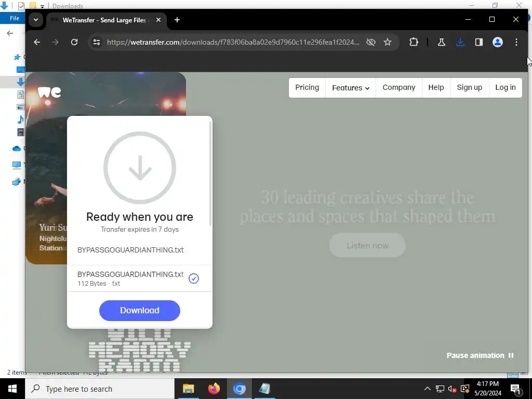The height and width of the screenshot is (399, 532).
Task: Click the BYPASSGOGUARDIANTHING.txt row showing 112 Bytes
Action: pyautogui.click(x=139, y=278)
